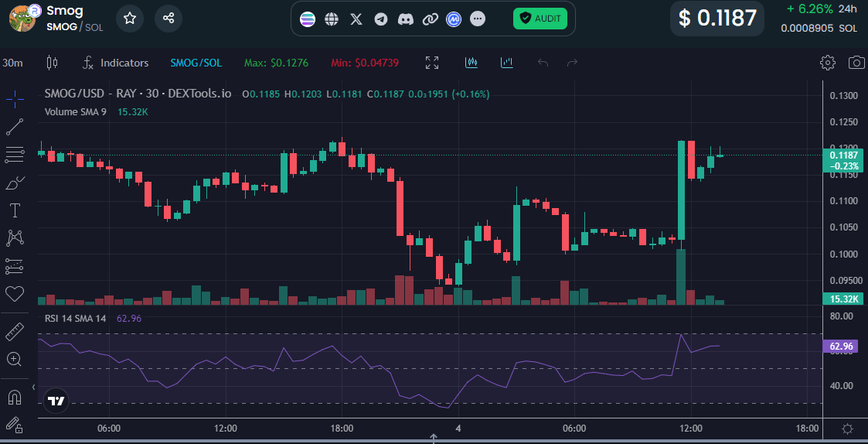This screenshot has height=444, width=868.
Task: Click the 0.0008905 SOL price text
Action: pyautogui.click(x=819, y=28)
